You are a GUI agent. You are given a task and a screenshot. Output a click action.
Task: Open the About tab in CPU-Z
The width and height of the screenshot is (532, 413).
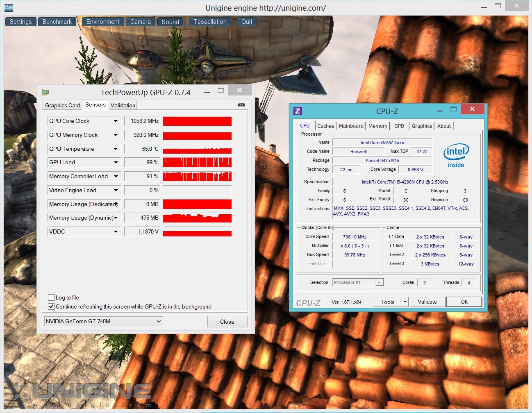click(444, 126)
